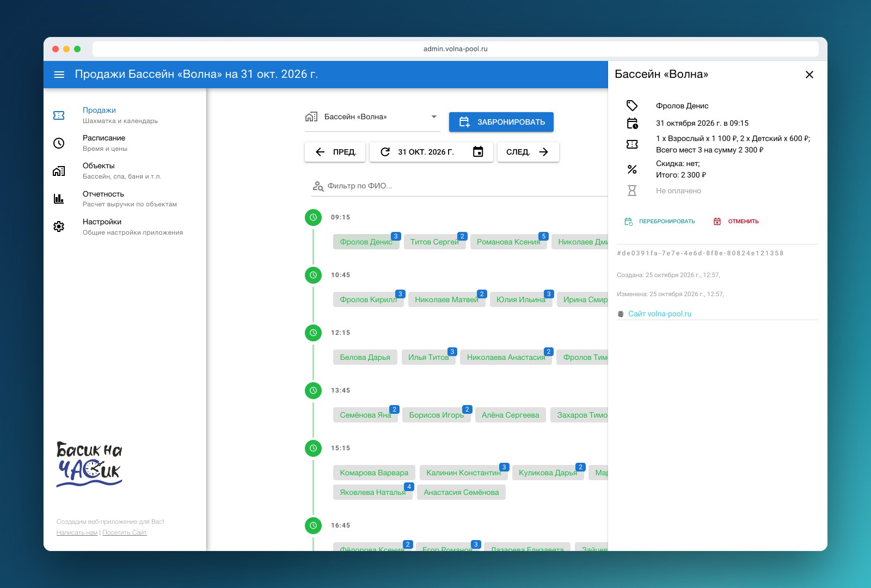Click the Объекты building icon in sidebar

click(59, 171)
